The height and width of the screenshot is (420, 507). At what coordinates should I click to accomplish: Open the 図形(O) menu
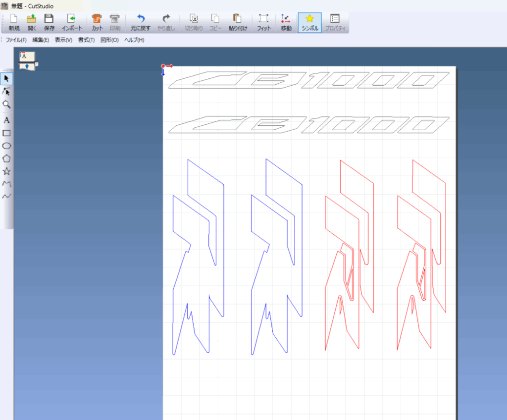109,40
